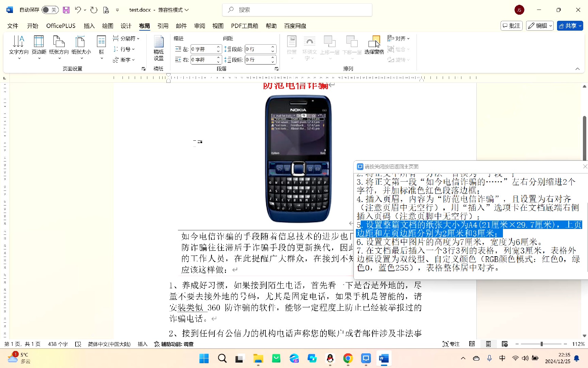Click the 栏 (Columns) icon

(x=101, y=47)
